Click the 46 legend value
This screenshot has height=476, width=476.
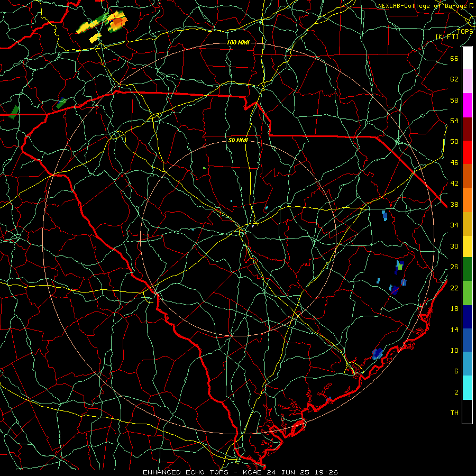click(454, 163)
